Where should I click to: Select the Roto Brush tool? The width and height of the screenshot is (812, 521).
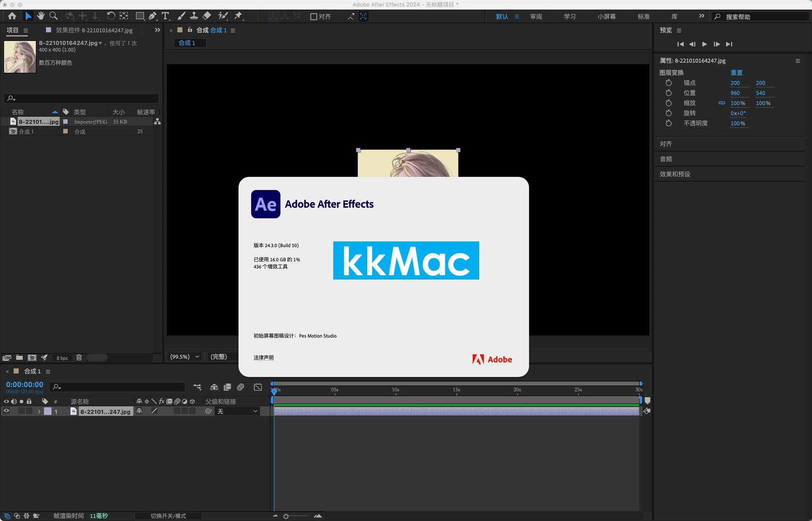tap(223, 16)
